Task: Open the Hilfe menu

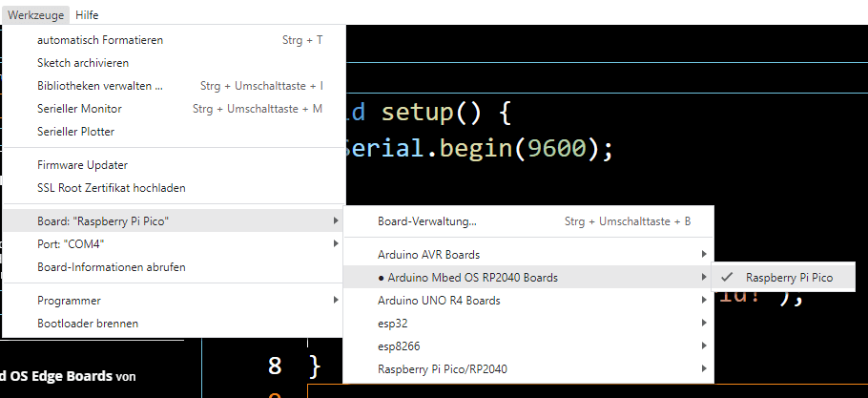Action: (87, 15)
